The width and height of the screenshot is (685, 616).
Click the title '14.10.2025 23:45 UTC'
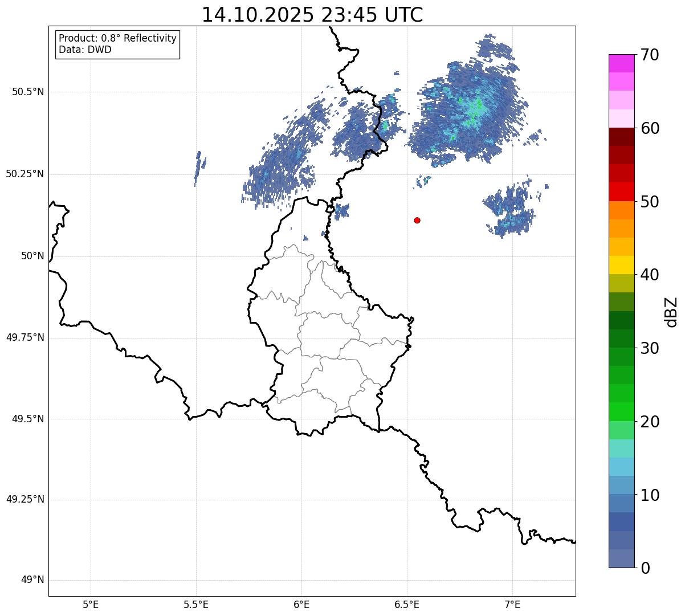click(312, 14)
